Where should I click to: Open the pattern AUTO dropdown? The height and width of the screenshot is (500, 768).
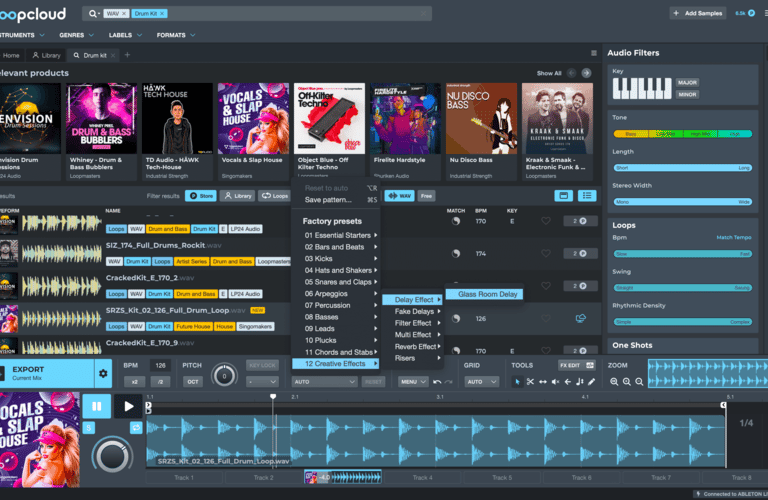click(325, 381)
